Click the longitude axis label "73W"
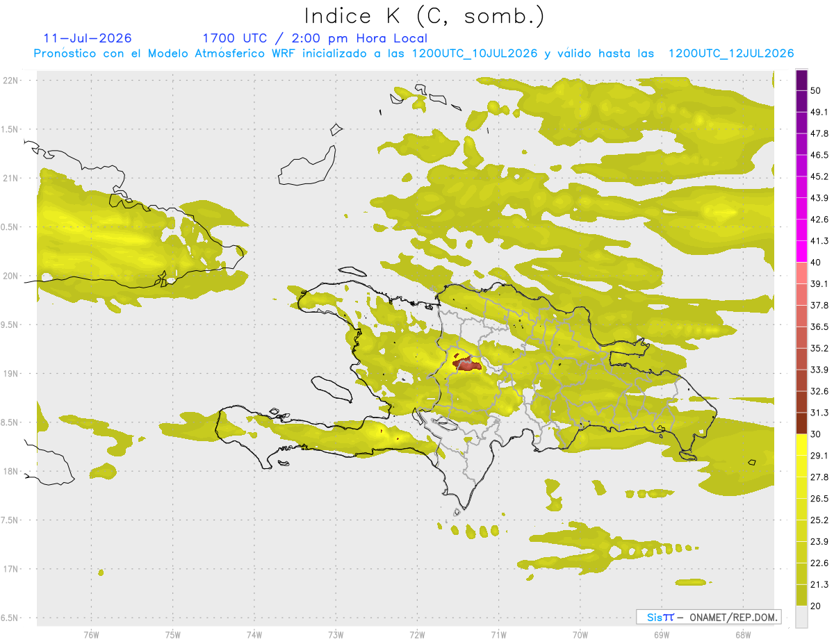 [x=336, y=635]
